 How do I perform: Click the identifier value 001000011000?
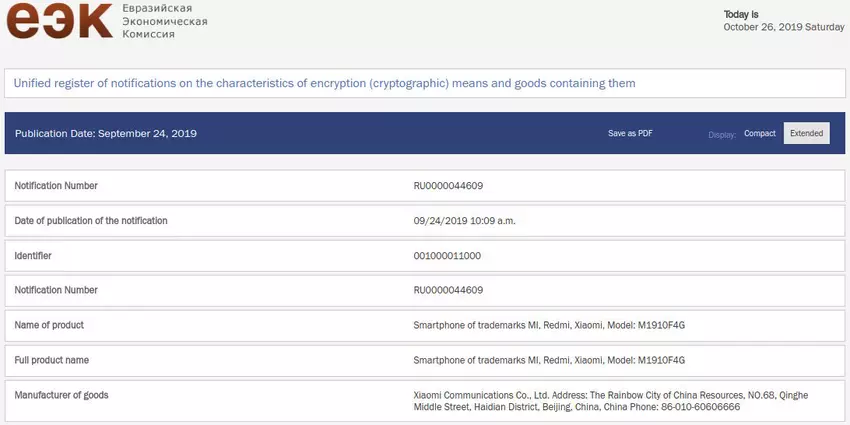[447, 255]
